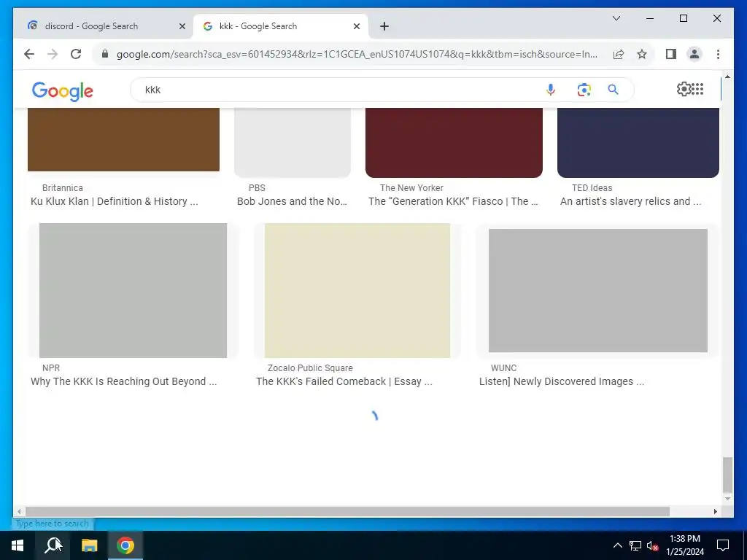Open the Windows Start menu

coord(18,545)
